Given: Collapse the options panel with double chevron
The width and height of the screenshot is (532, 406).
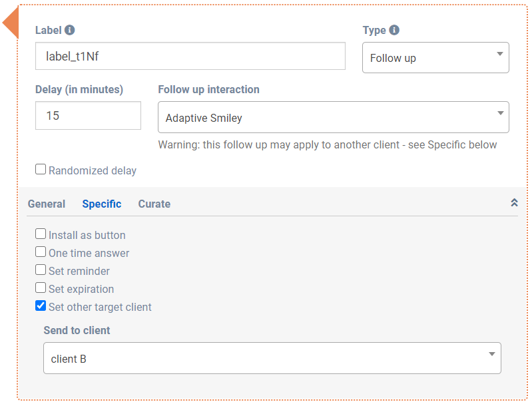Looking at the screenshot, I should coord(514,203).
